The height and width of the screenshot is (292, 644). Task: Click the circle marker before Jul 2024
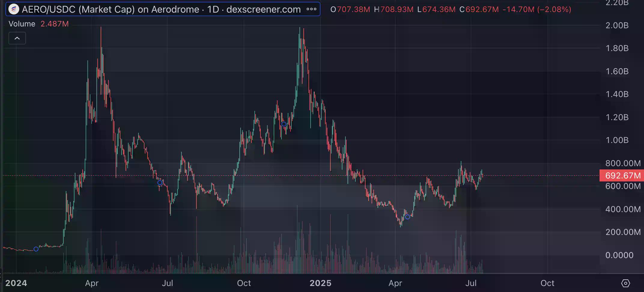[160, 183]
